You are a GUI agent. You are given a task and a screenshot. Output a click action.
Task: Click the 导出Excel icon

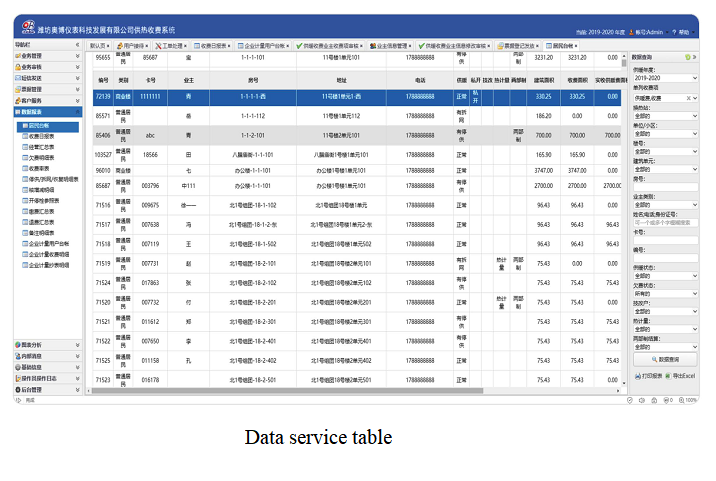(668, 376)
